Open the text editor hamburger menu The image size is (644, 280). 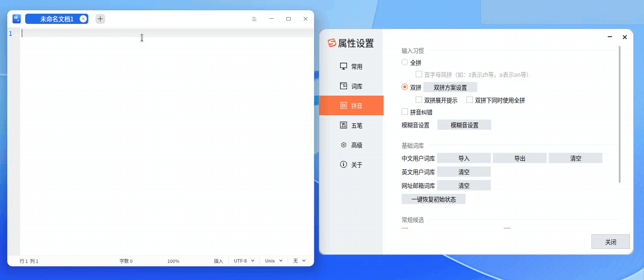tap(254, 19)
